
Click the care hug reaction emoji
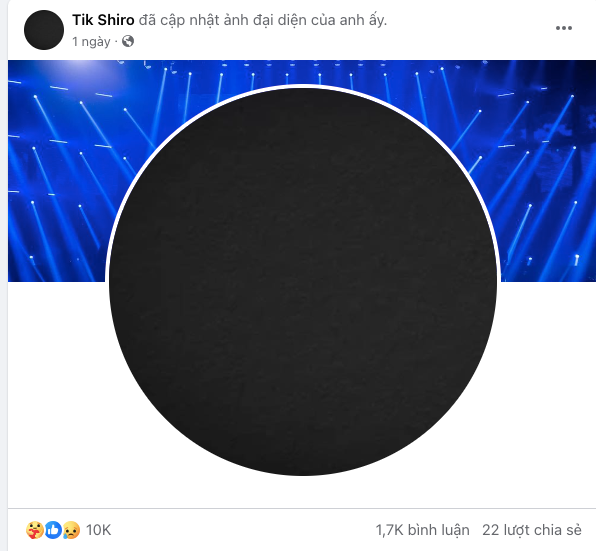35,530
